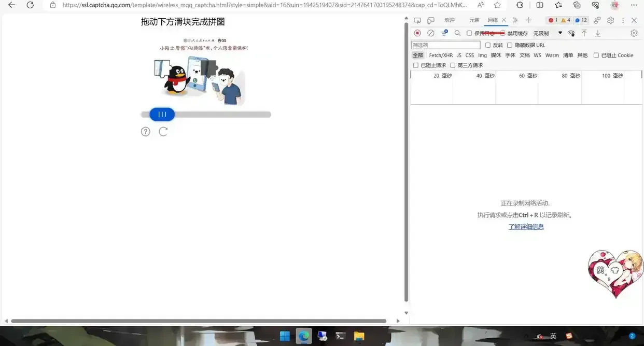The width and height of the screenshot is (644, 346).
Task: Click the blue captcha slider handle
Action: [x=162, y=115]
